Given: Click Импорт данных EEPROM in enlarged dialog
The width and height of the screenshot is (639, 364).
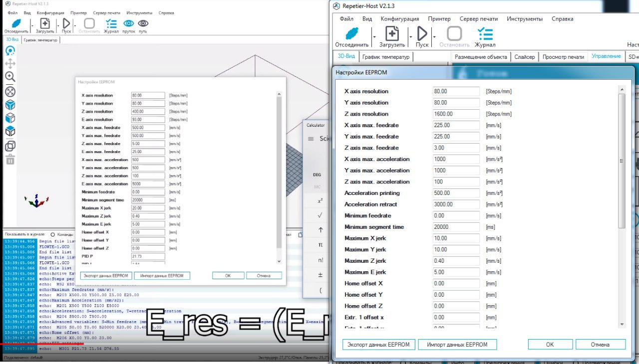Looking at the screenshot, I should coord(457,345).
